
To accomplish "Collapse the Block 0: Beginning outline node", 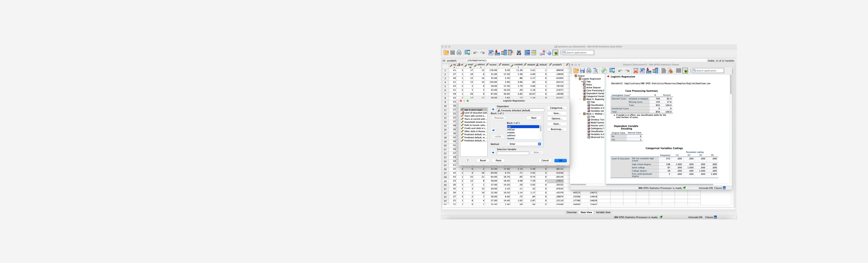I will click(x=580, y=99).
